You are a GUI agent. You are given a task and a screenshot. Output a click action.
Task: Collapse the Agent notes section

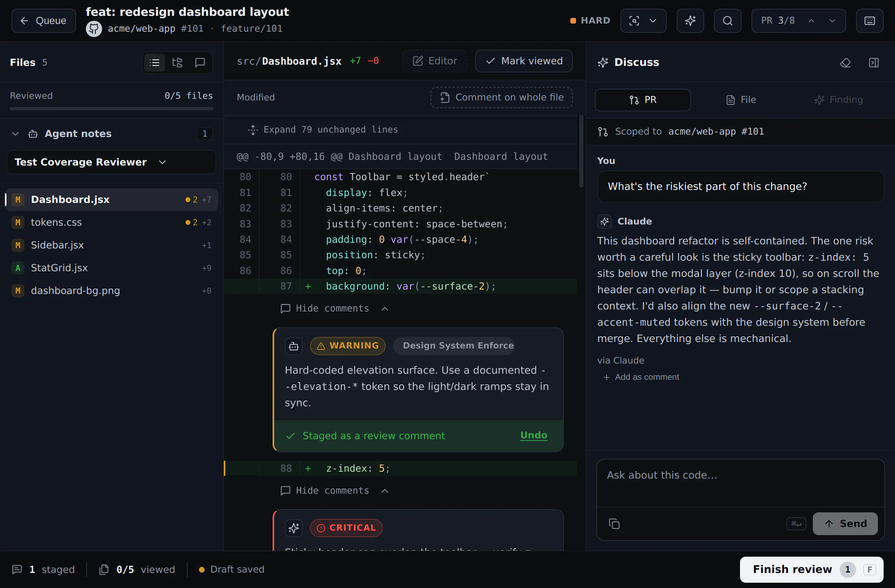coord(15,134)
